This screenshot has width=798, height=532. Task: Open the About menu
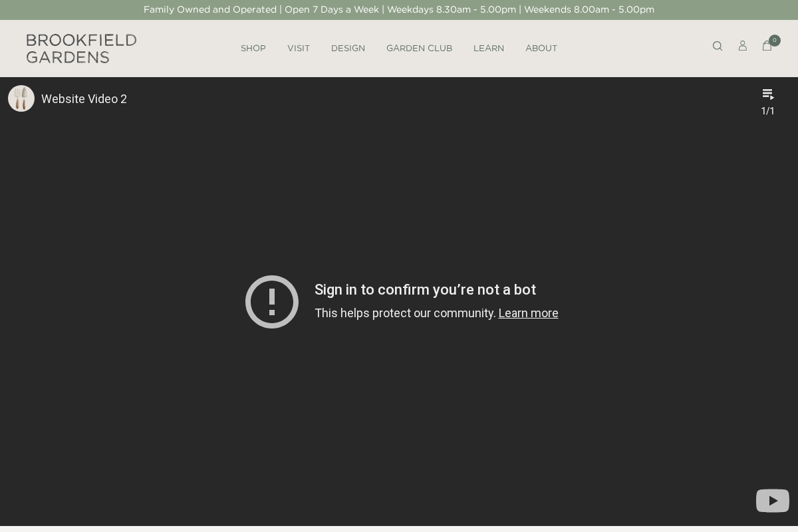(x=541, y=48)
